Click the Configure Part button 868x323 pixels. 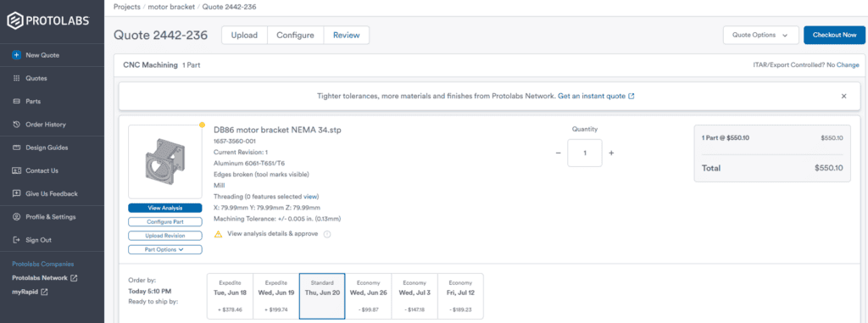(165, 221)
